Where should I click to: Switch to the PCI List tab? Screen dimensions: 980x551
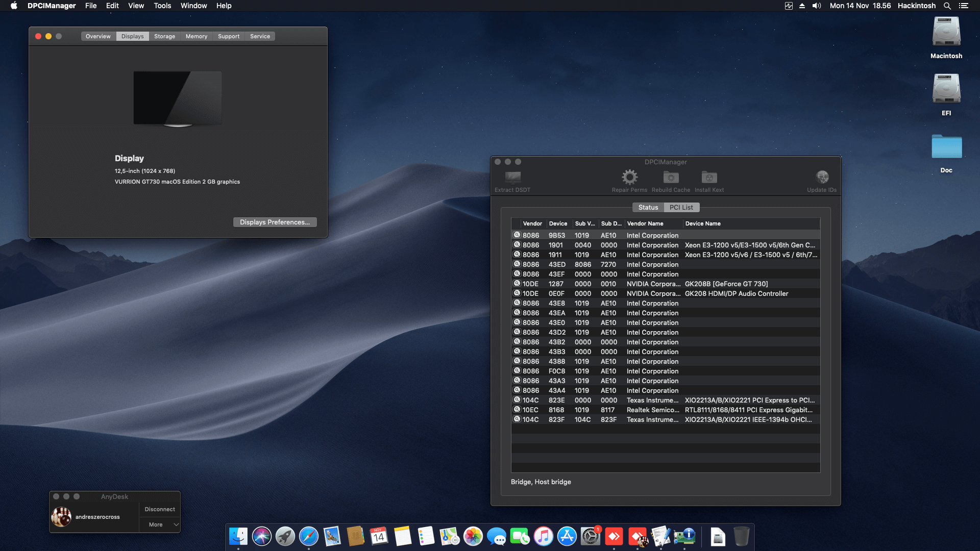coord(681,207)
